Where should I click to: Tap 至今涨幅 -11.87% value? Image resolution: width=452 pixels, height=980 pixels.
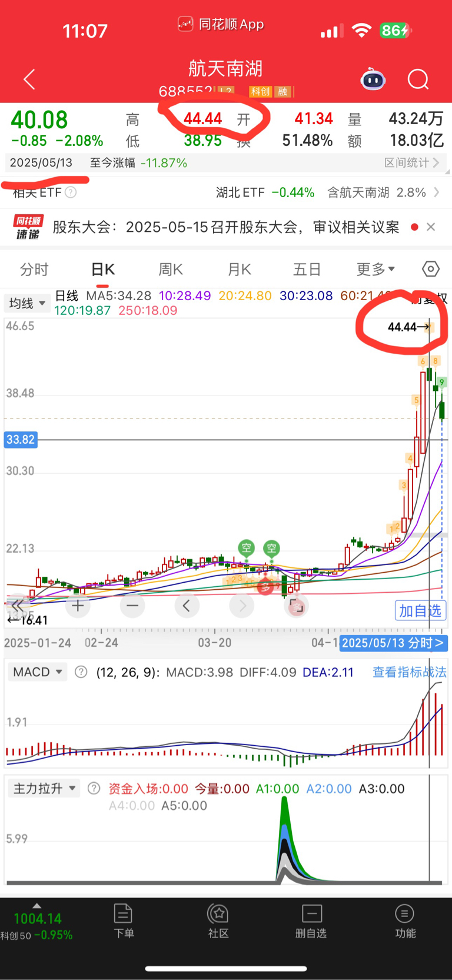[x=139, y=162]
